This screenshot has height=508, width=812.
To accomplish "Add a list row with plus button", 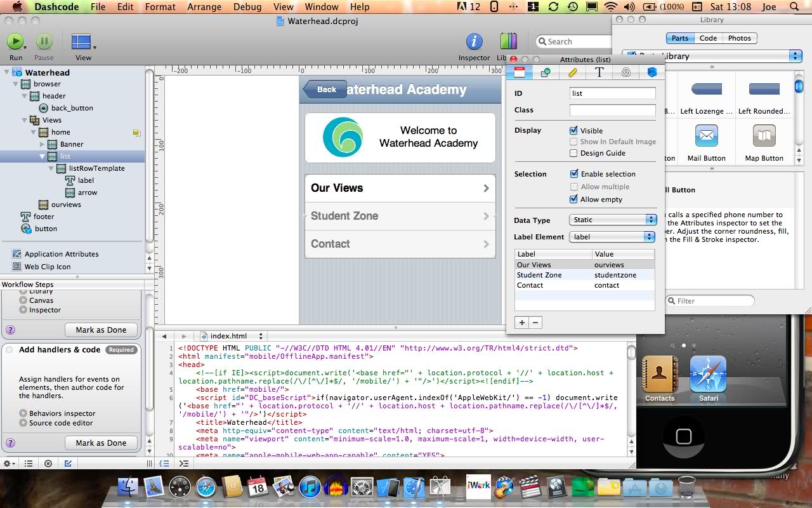I will [522, 323].
